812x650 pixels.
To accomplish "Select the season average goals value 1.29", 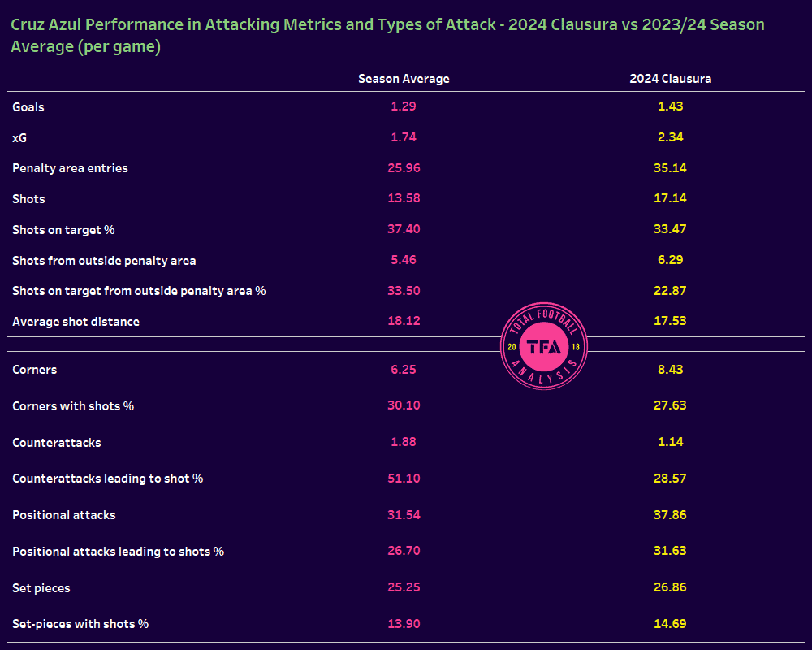I will (404, 106).
